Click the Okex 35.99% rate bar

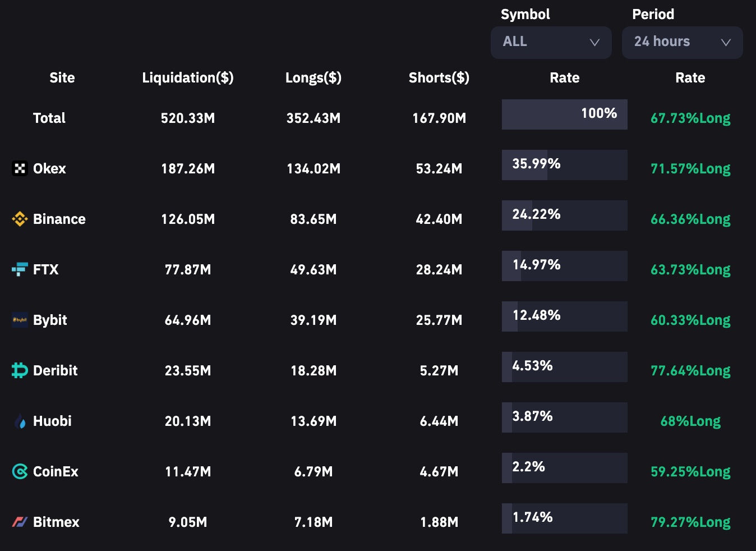click(565, 165)
